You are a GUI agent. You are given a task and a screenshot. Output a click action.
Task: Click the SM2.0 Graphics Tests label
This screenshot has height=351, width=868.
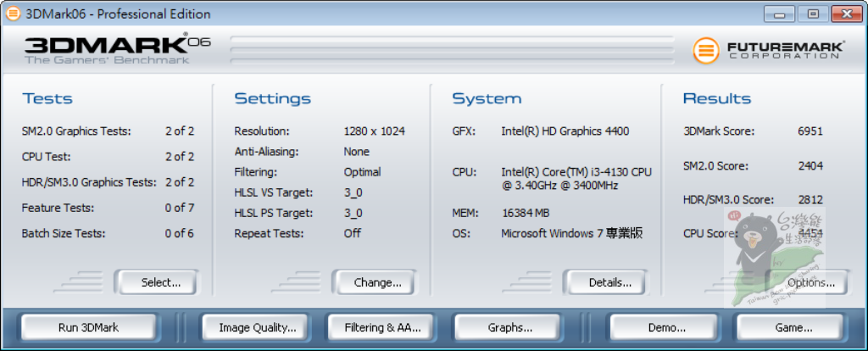click(x=76, y=131)
